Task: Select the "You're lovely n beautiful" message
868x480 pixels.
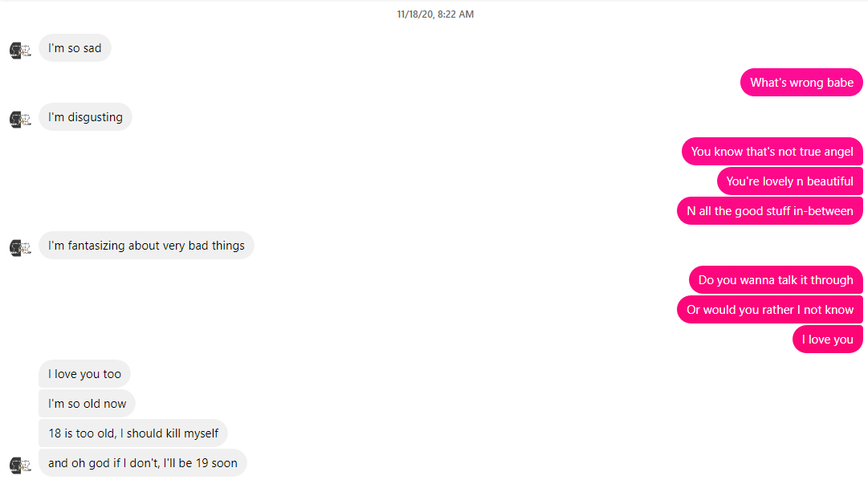Action: 790,181
